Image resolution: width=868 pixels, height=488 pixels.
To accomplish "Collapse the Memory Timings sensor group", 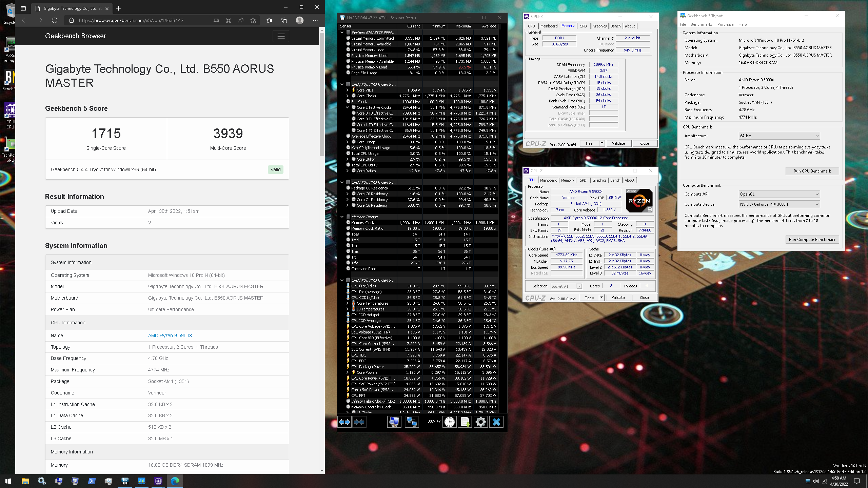I will [x=342, y=217].
